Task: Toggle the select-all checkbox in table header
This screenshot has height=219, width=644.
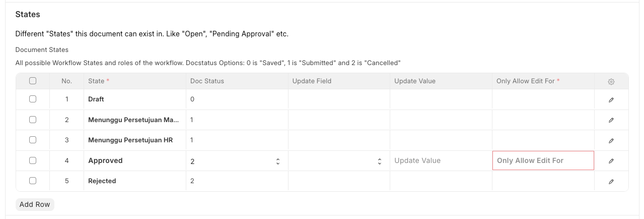Action: click(x=33, y=81)
